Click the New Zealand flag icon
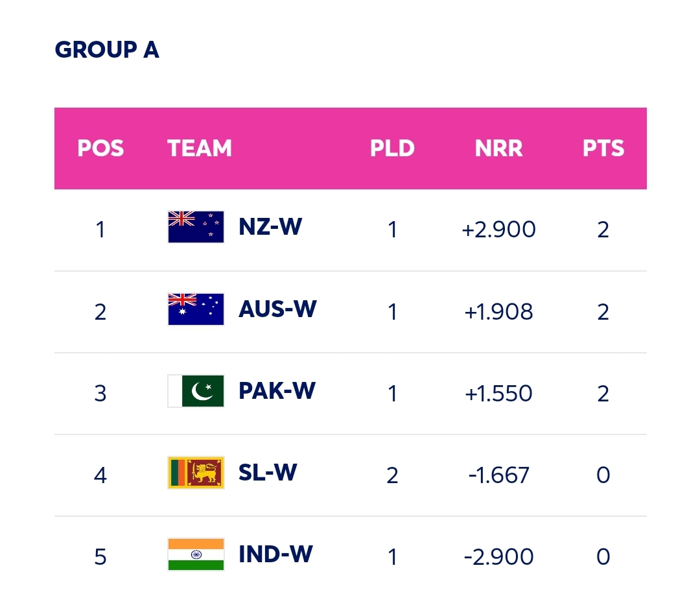This screenshot has height=594, width=700. 196,227
